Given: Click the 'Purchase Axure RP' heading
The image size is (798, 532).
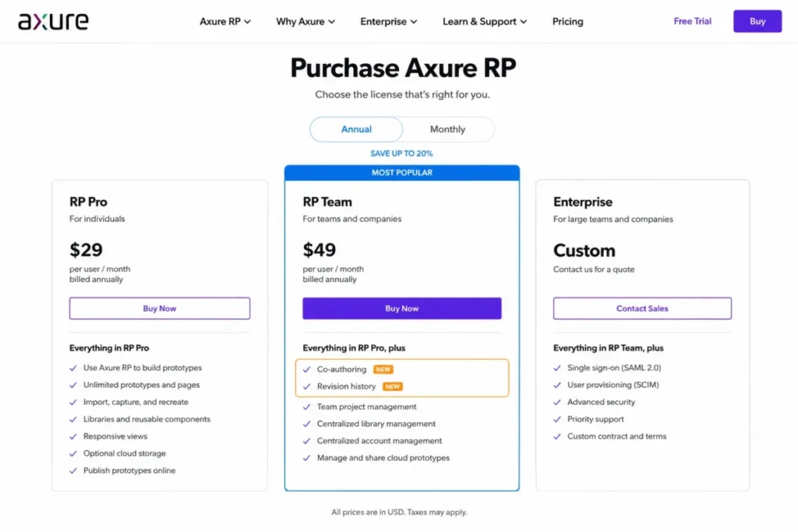Looking at the screenshot, I should (x=403, y=68).
